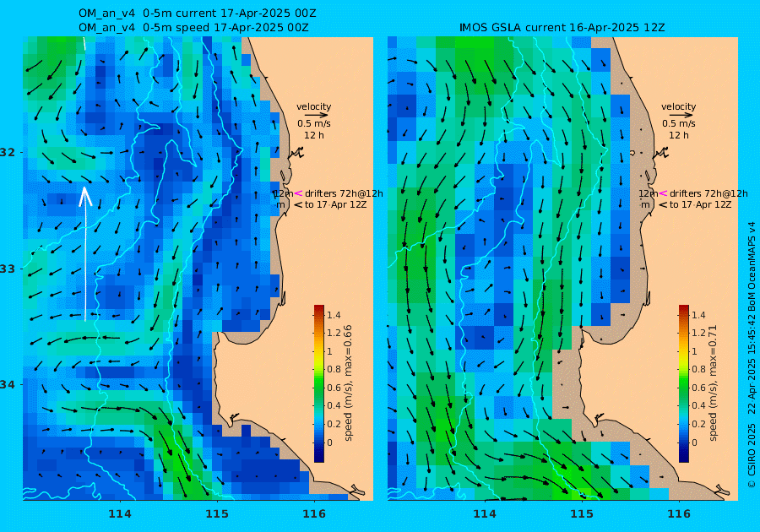Click the 0.6 tick on right colorbar
Screen dimensions: 760x532
(698, 388)
